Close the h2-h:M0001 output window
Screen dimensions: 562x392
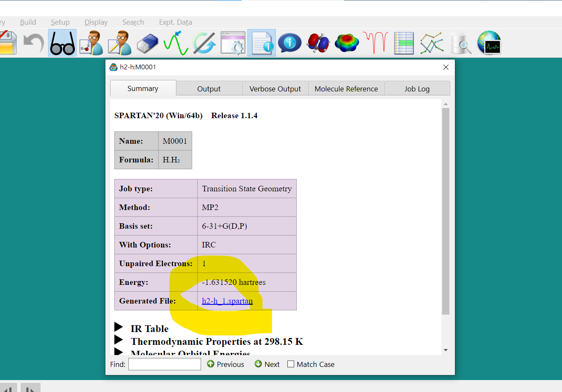446,67
